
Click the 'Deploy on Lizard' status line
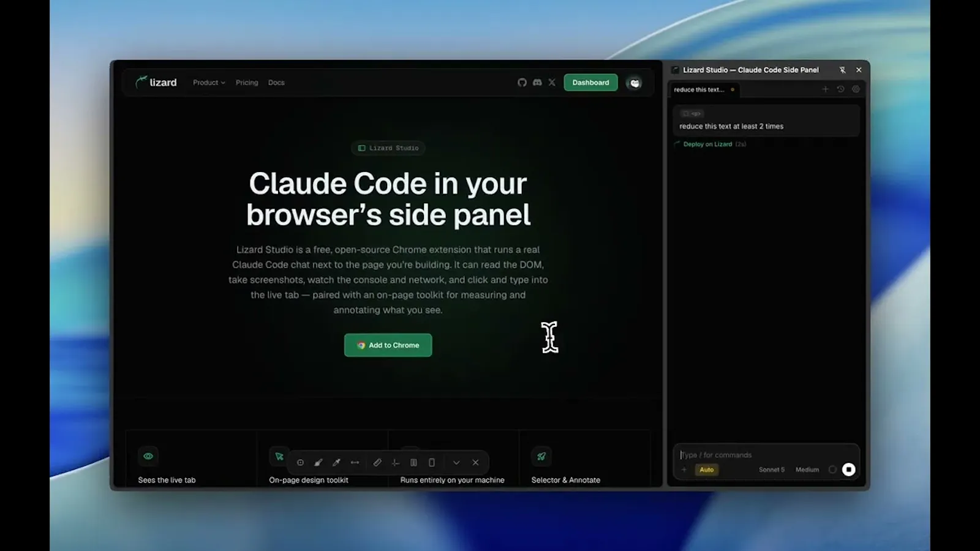710,144
